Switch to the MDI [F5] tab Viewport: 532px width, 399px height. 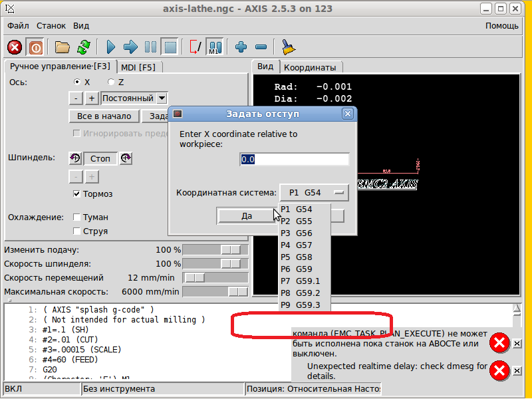click(138, 68)
